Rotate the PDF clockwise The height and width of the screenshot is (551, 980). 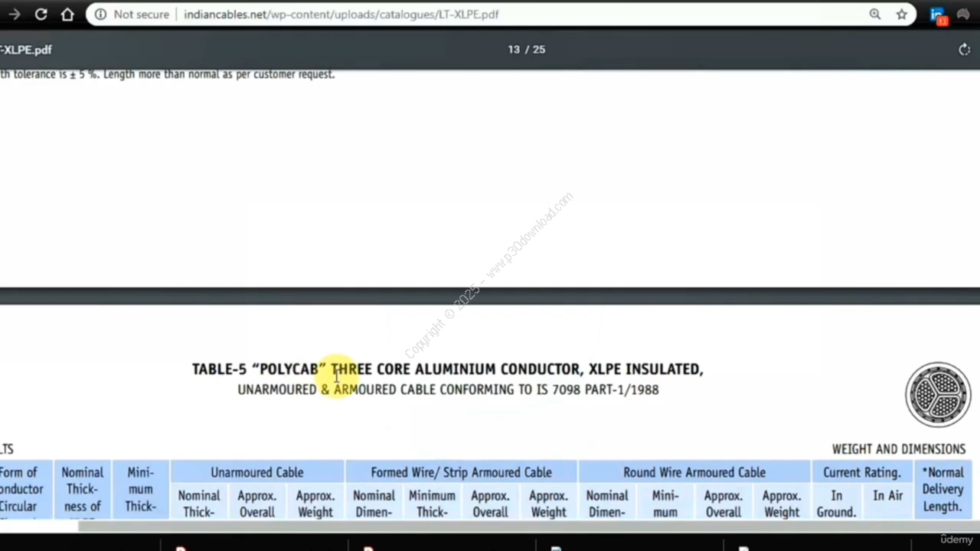(x=964, y=50)
